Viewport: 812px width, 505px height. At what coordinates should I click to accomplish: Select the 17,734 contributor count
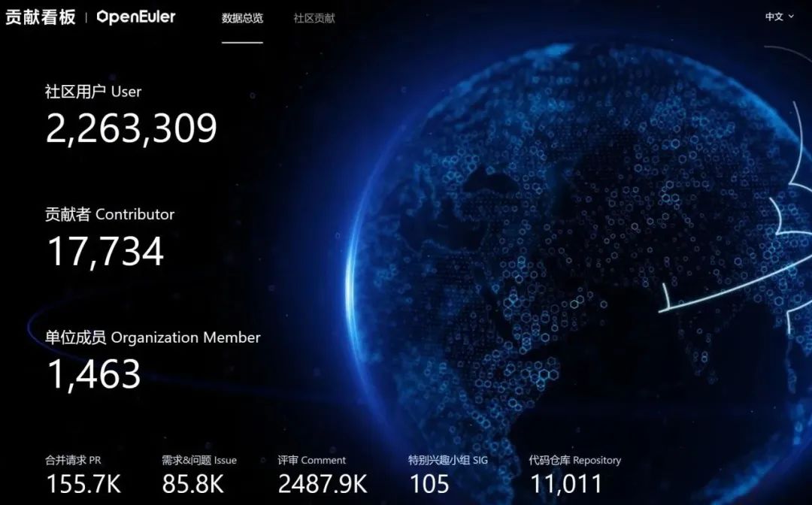(x=105, y=252)
